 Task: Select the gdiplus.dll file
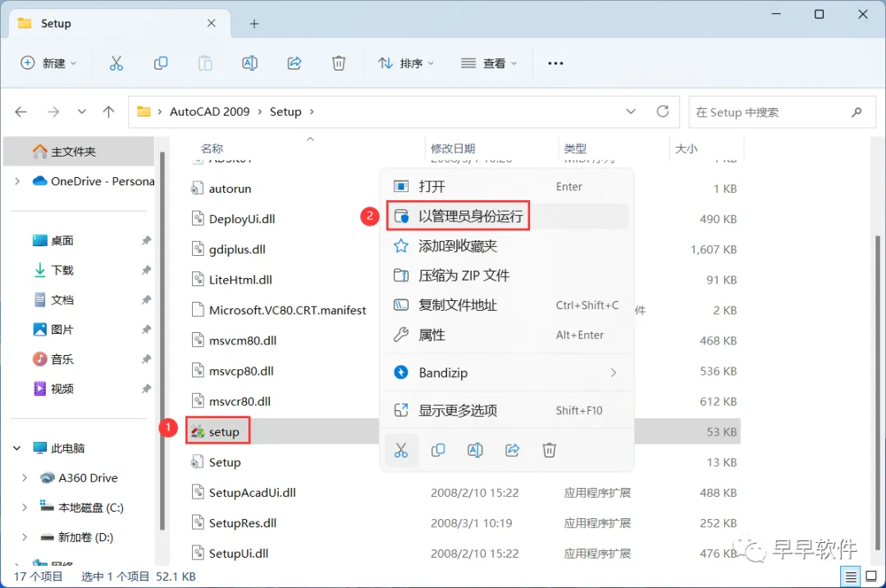237,249
